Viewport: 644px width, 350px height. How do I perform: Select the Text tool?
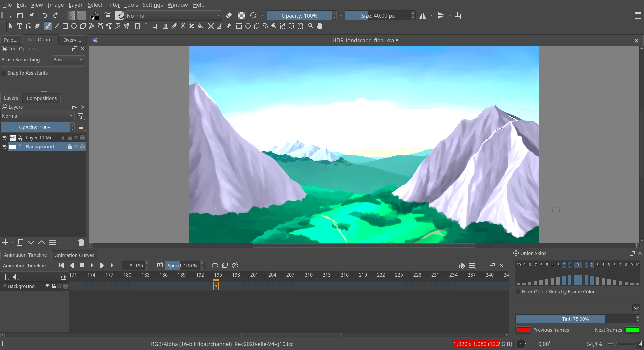(20, 26)
